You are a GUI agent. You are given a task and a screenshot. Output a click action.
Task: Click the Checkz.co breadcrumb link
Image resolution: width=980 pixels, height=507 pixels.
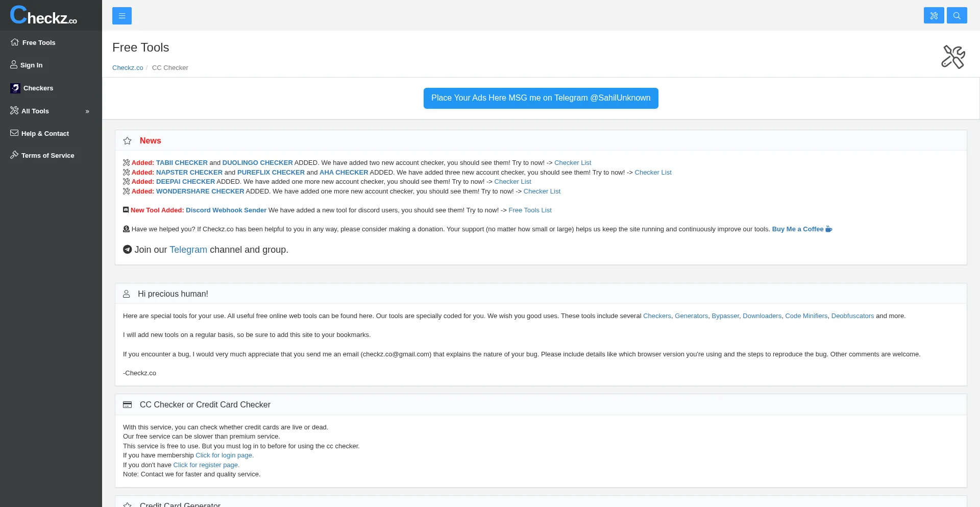click(x=128, y=68)
